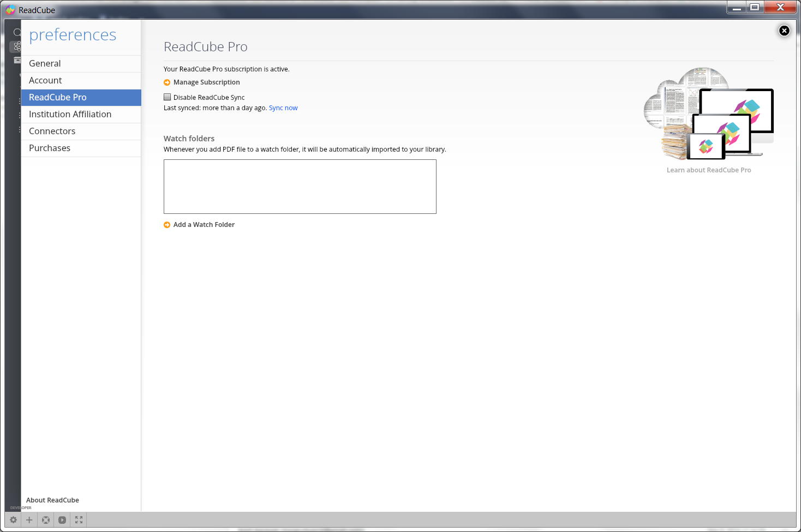The image size is (801, 532).
Task: Click the plus add icon in bottom toolbar
Action: pos(29,520)
